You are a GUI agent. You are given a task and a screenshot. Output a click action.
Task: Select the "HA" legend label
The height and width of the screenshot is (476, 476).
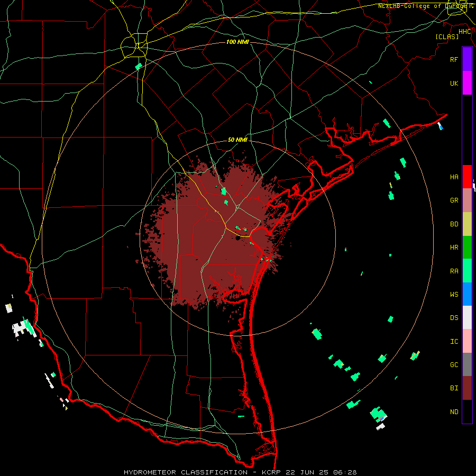454,177
